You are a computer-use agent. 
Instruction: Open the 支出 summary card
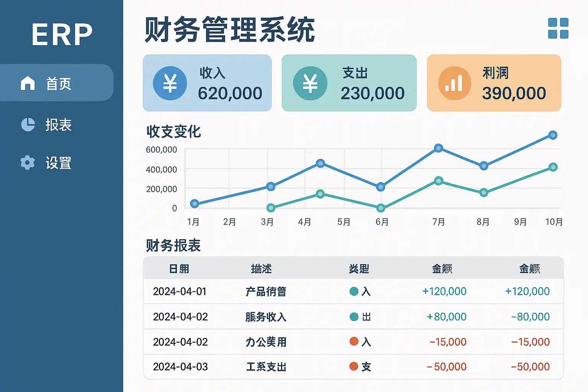click(349, 83)
